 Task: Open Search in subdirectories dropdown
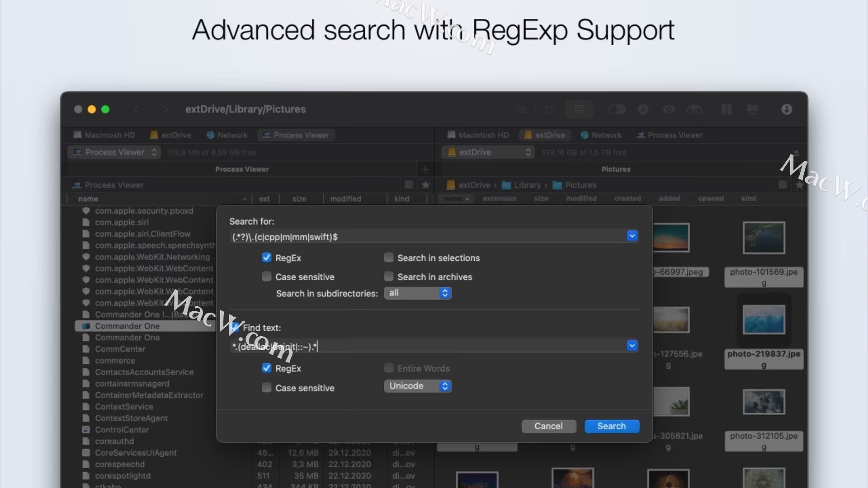pos(418,293)
